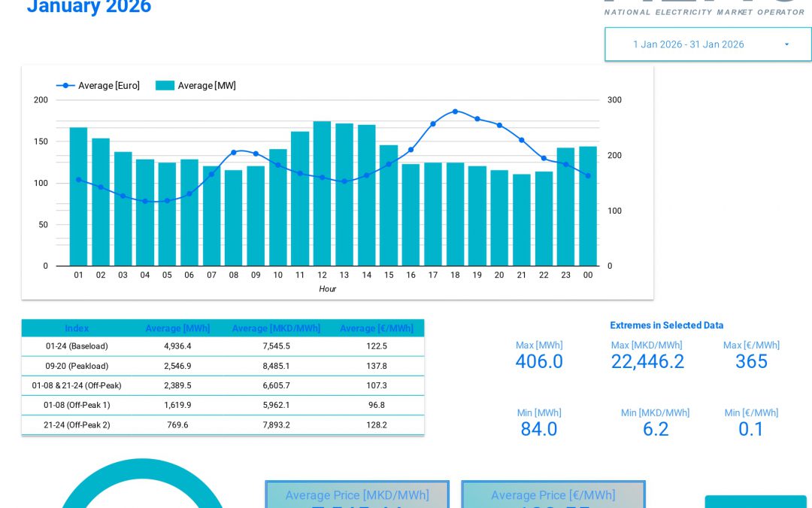The image size is (812, 508).
Task: Click the line chart peak point at hour 18
Action: tap(455, 111)
